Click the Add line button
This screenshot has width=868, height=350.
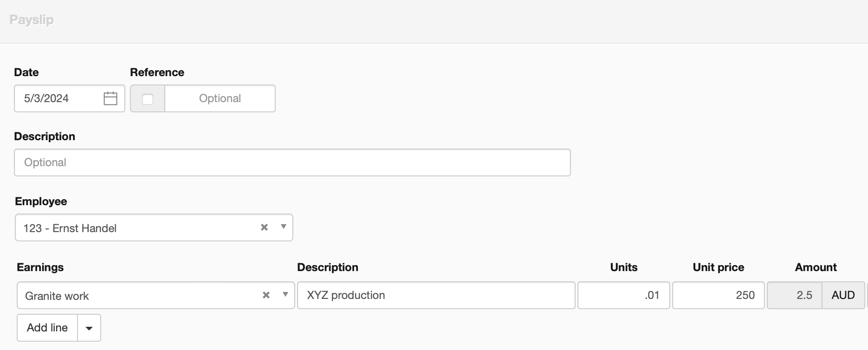(x=47, y=328)
